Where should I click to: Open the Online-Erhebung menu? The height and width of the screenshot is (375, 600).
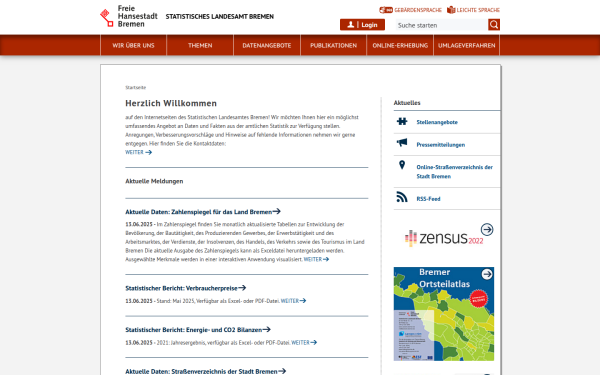pyautogui.click(x=400, y=45)
